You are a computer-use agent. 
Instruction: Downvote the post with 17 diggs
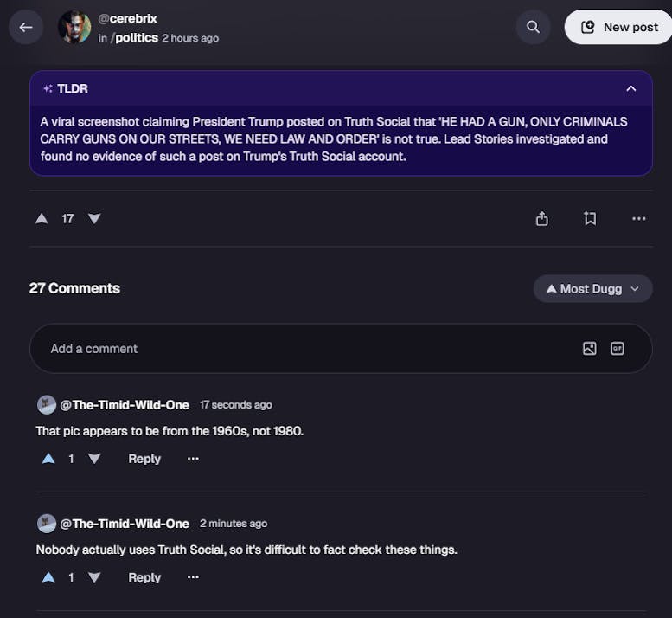click(x=94, y=219)
